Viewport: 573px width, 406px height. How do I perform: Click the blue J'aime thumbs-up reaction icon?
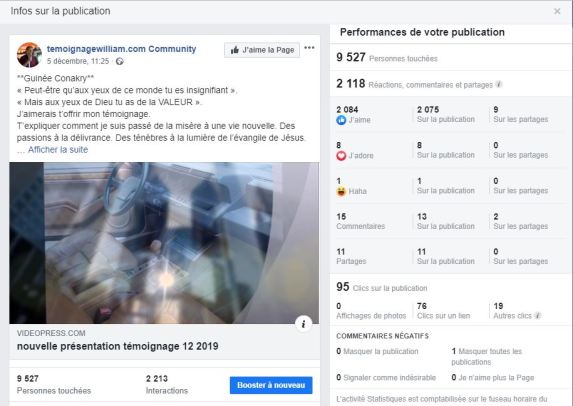click(x=341, y=120)
